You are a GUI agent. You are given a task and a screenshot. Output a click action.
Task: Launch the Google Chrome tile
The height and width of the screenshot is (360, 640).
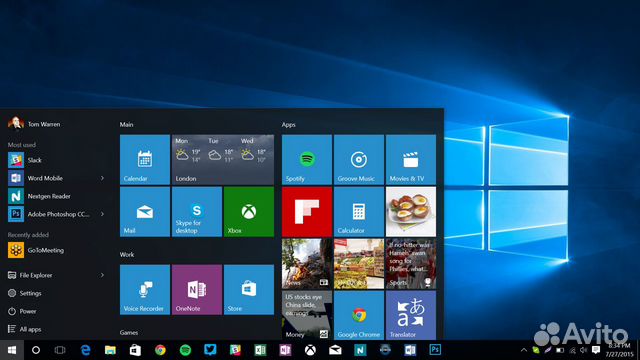[359, 315]
